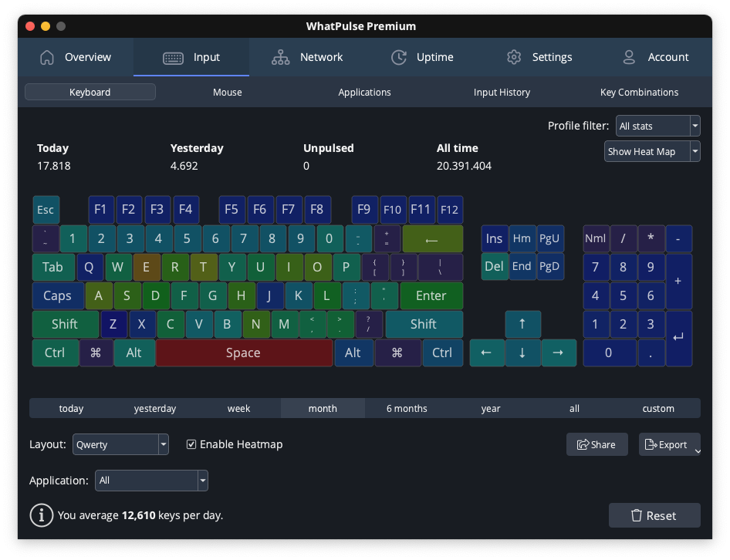Screen dimensions: 730x560
Task: Click the Uptime clock icon
Action: point(399,57)
